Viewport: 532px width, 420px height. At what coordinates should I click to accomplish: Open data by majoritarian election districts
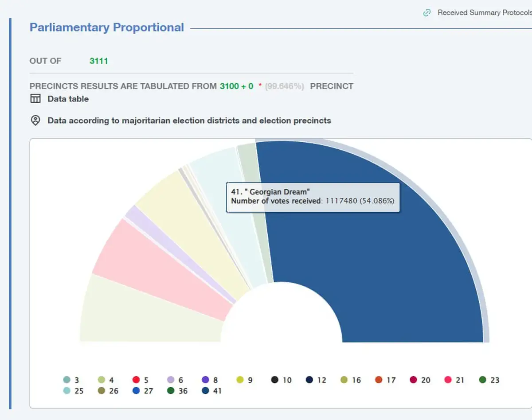189,121
